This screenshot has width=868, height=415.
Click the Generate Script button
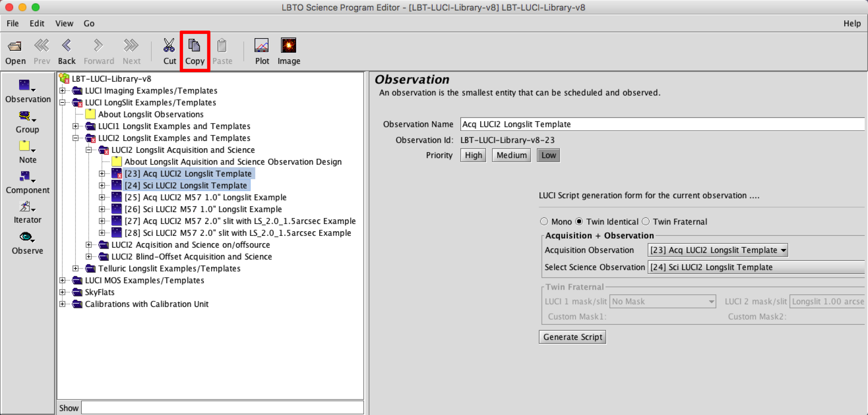573,337
